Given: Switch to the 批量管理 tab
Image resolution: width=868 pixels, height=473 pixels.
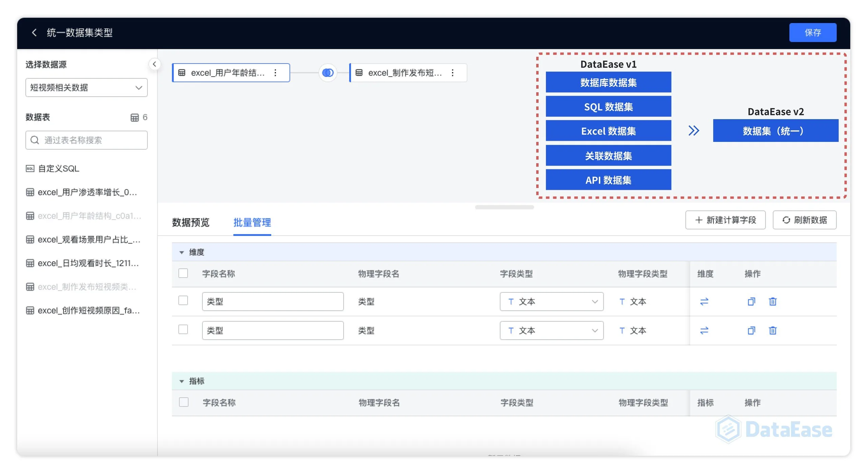Looking at the screenshot, I should point(252,222).
